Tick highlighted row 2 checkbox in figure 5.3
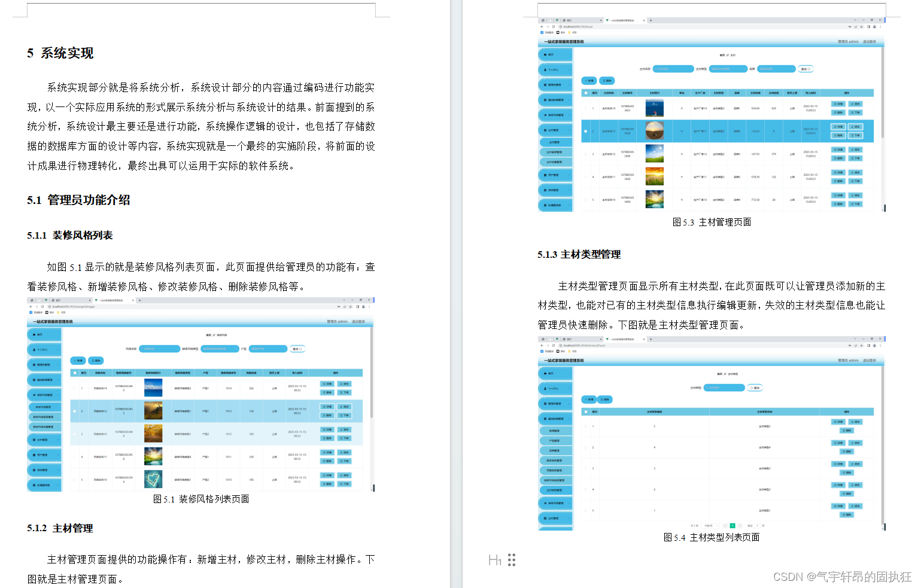 click(x=585, y=131)
